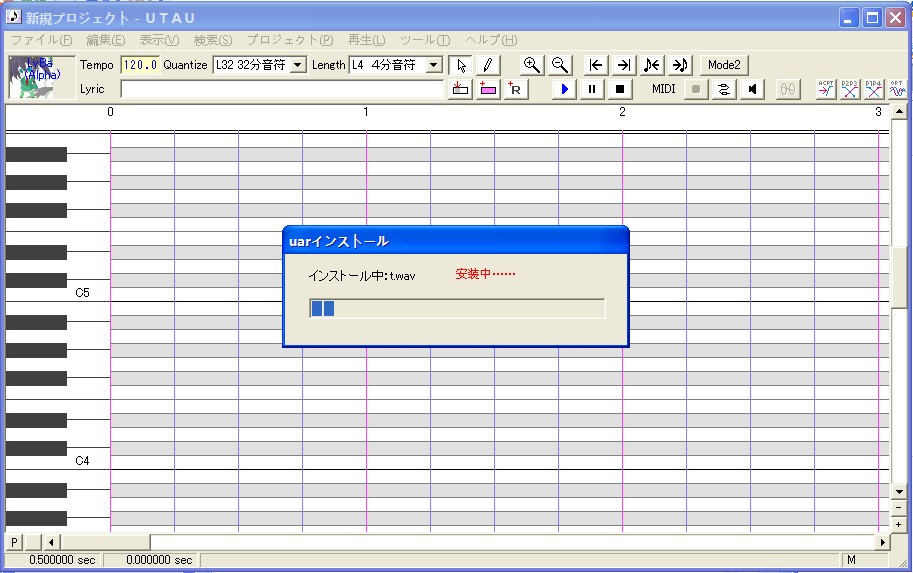Open the ファイル(F) menu
Viewport: 913px width, 573px height.
(x=41, y=40)
